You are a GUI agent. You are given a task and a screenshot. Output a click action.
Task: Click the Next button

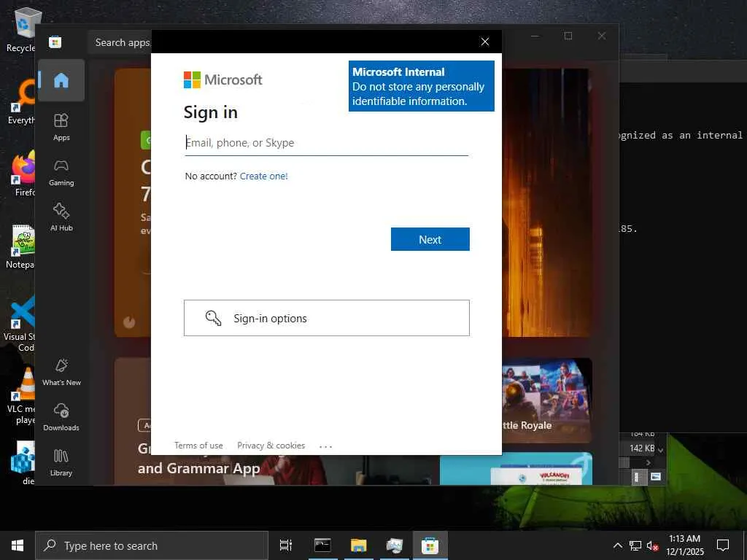tap(430, 239)
